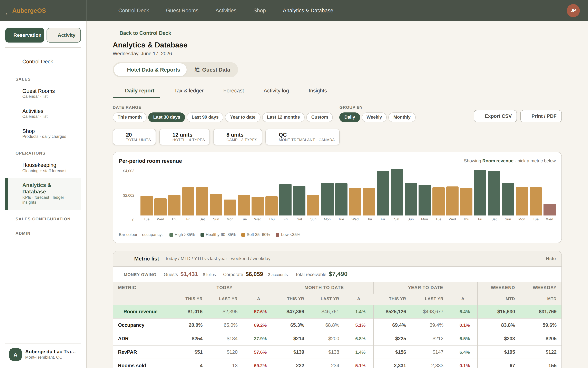Image resolution: width=588 pixels, height=368 pixels.
Task: Click the Healthy 60–85% legend swatch
Action: click(202, 235)
